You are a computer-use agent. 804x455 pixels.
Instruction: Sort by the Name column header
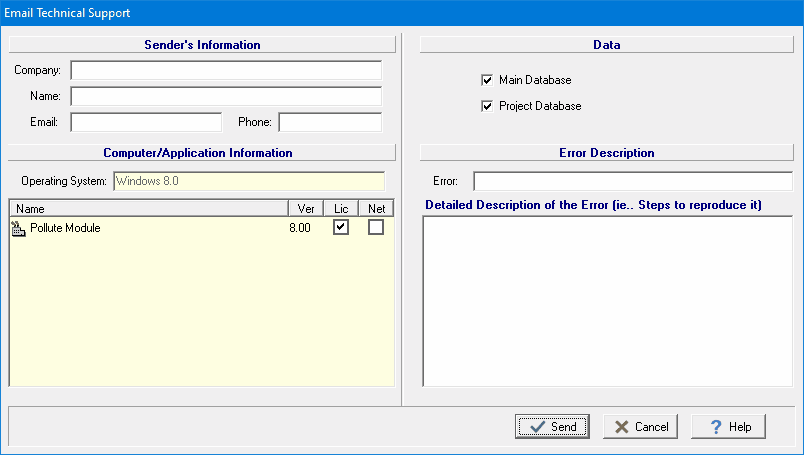(149, 208)
